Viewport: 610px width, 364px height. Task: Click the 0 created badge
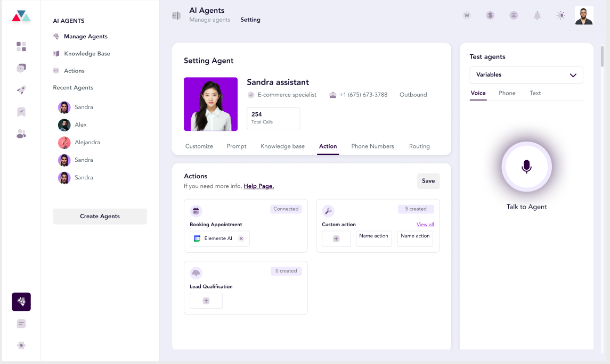286,271
